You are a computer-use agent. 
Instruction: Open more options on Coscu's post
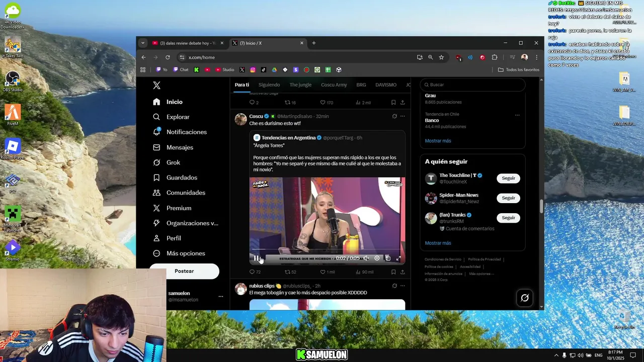point(403,116)
